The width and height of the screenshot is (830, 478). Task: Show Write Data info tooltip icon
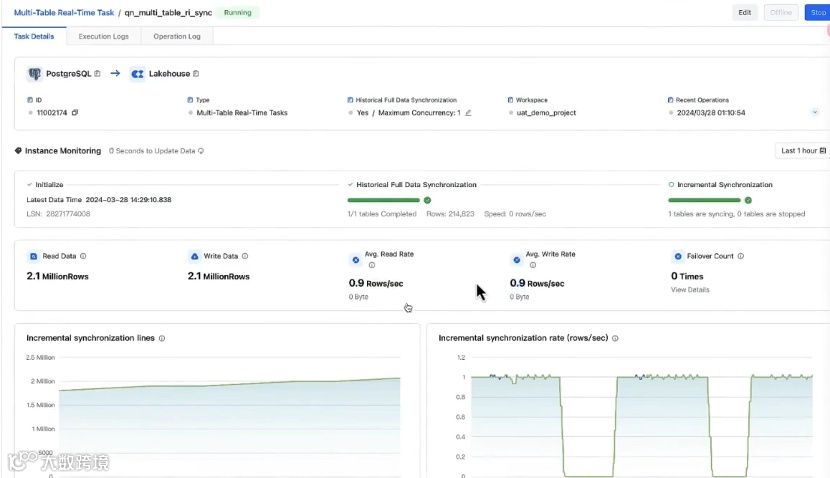pyautogui.click(x=245, y=256)
